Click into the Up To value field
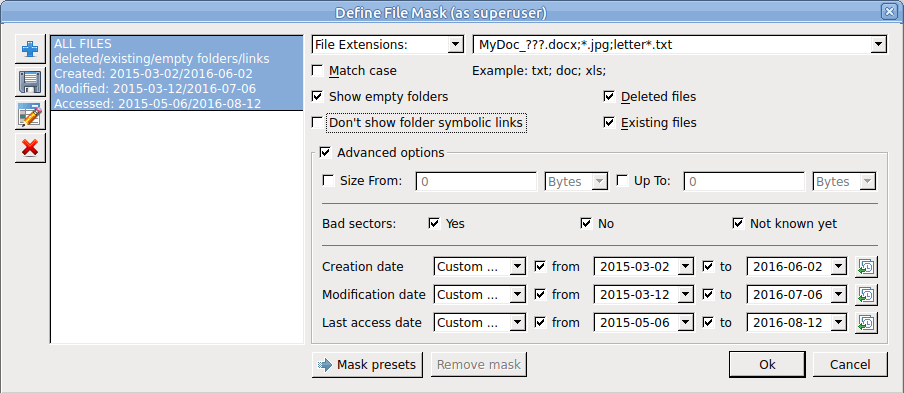The image size is (904, 393). [744, 182]
